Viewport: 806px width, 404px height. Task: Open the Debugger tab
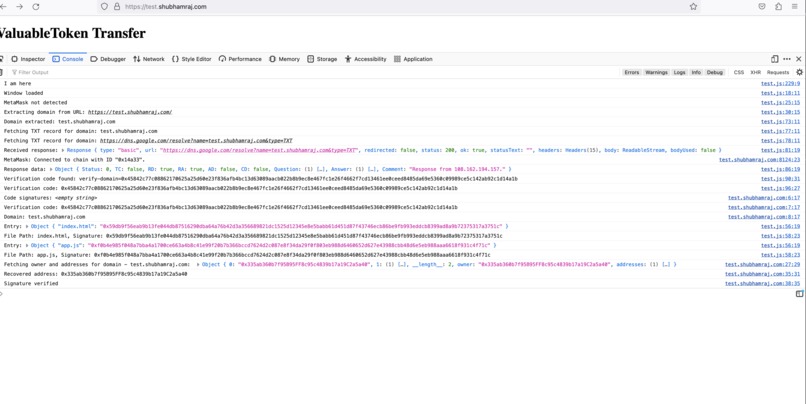[x=108, y=59]
